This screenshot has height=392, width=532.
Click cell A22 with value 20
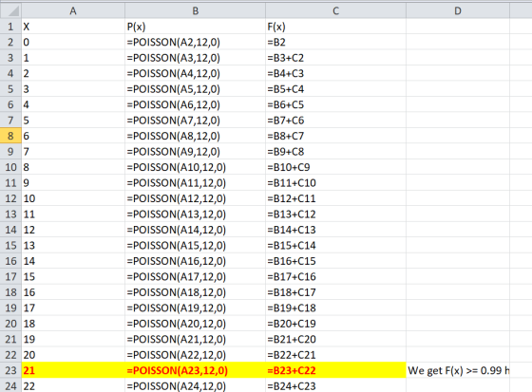(x=73, y=354)
